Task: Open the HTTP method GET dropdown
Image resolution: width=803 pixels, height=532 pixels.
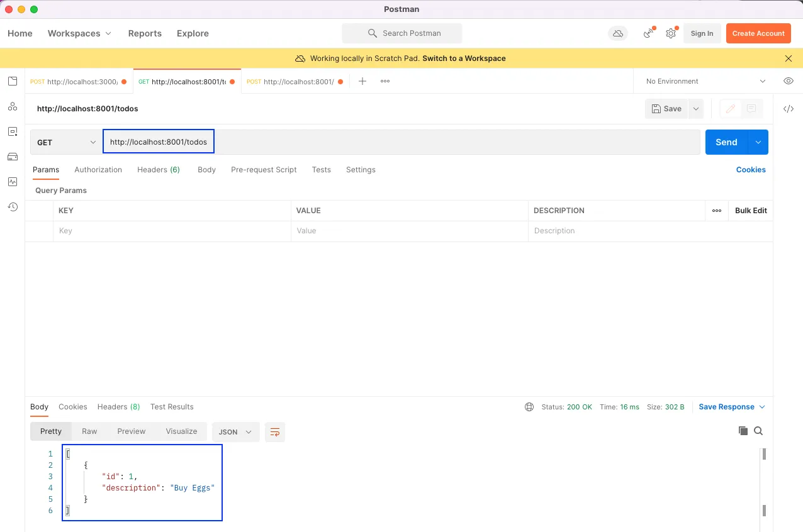Action: click(66, 142)
